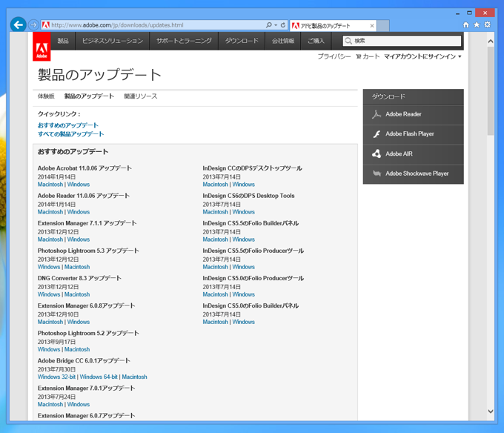This screenshot has height=433, width=504.
Task: Click the Adobe Reader icon in sidebar
Action: tap(377, 114)
